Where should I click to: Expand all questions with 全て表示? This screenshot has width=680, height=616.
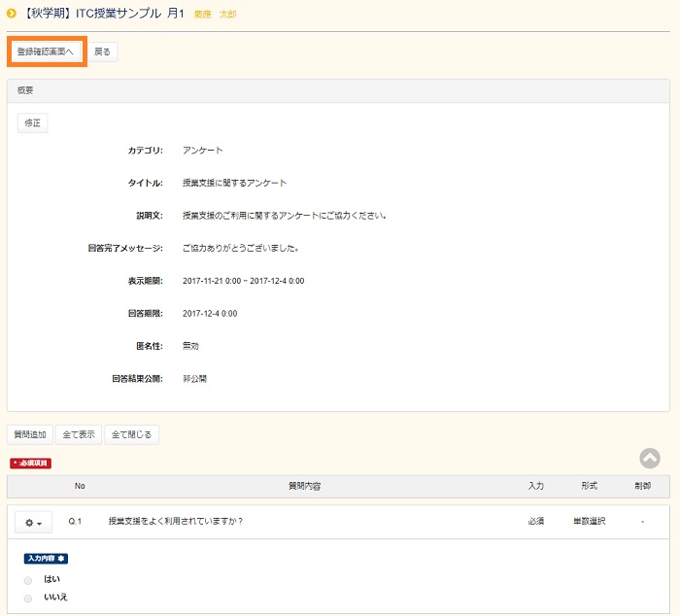[79, 434]
